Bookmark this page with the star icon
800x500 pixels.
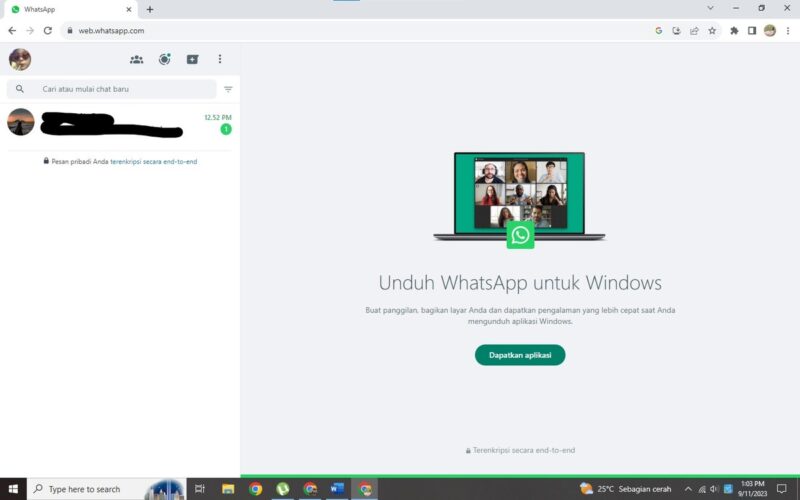pos(712,31)
